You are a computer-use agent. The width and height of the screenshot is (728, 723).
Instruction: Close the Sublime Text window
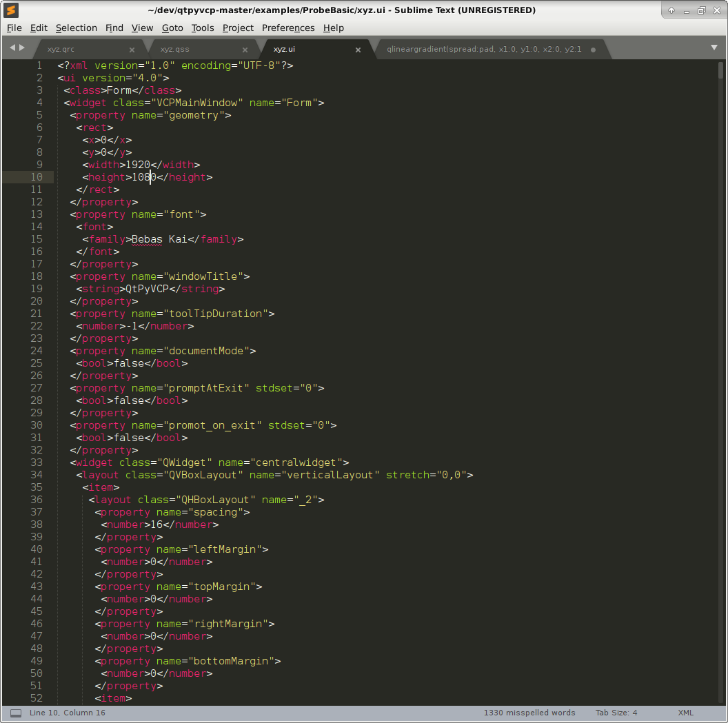point(717,10)
